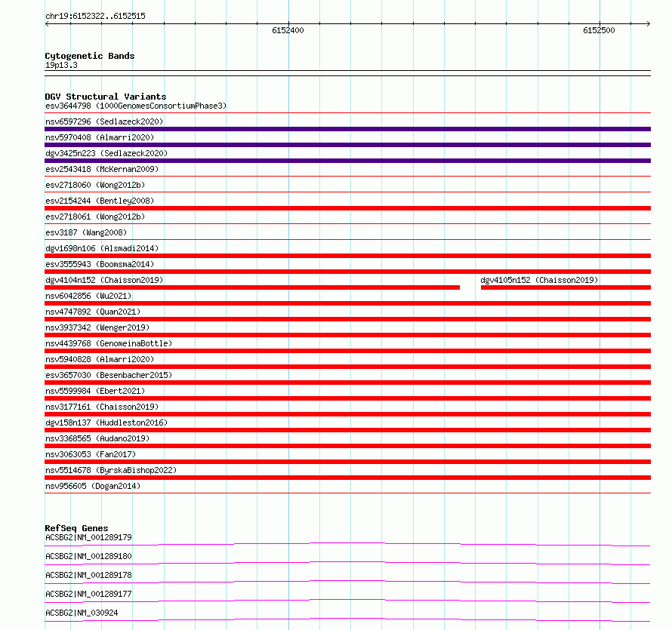Open transcript ACSBG2|NM_001289177

pos(88,594)
